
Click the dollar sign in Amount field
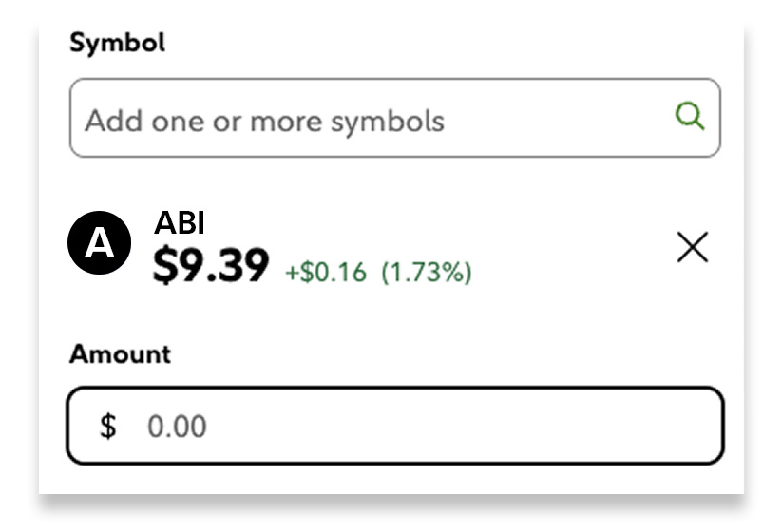pyautogui.click(x=108, y=427)
